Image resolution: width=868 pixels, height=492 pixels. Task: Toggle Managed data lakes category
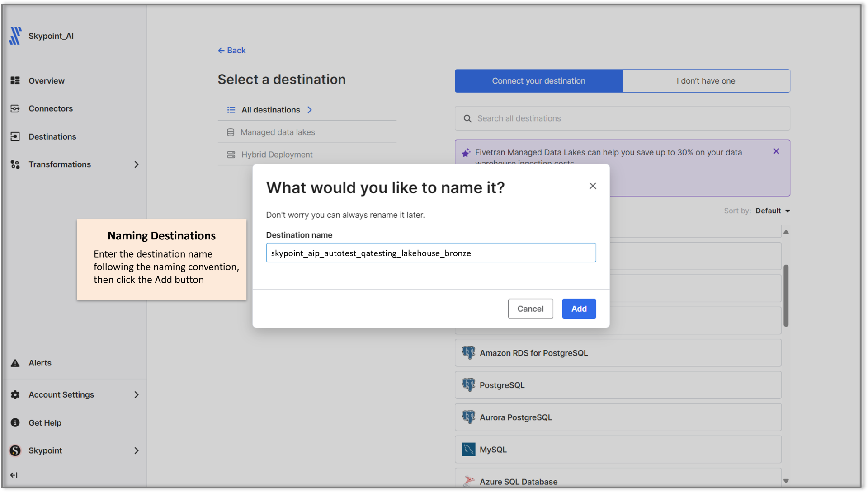click(277, 131)
